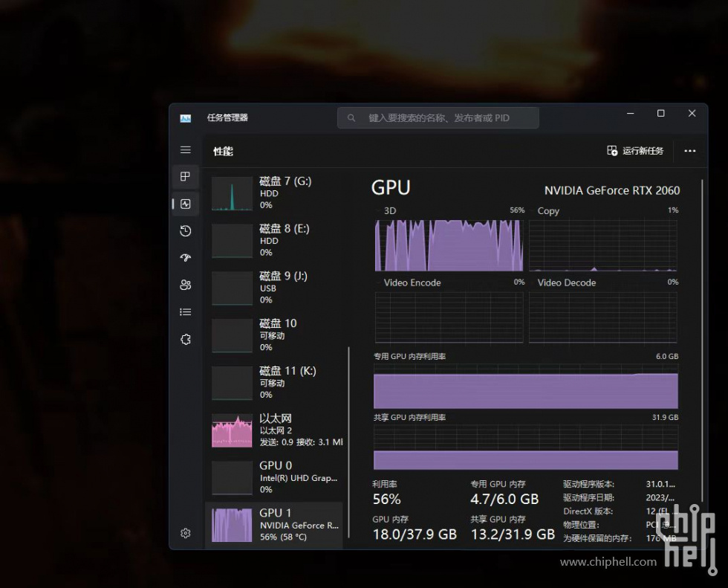Select 磁盘 10 removable disk entry
The image size is (728, 588).
274,335
